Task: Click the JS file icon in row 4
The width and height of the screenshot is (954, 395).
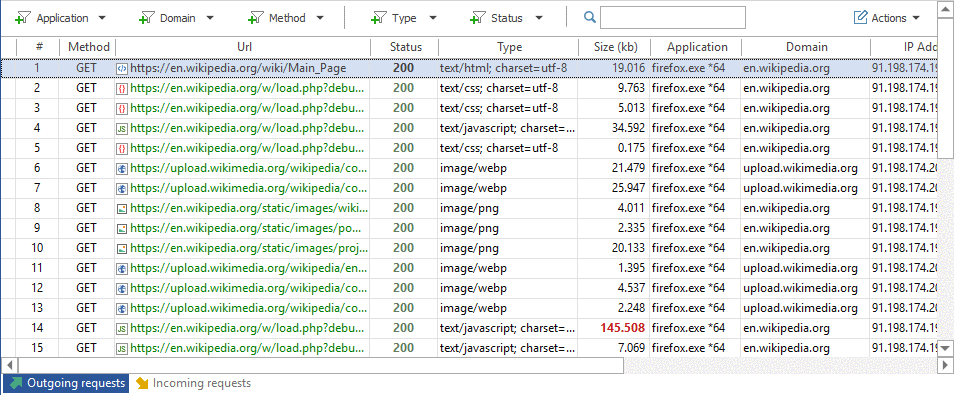Action: (x=122, y=128)
